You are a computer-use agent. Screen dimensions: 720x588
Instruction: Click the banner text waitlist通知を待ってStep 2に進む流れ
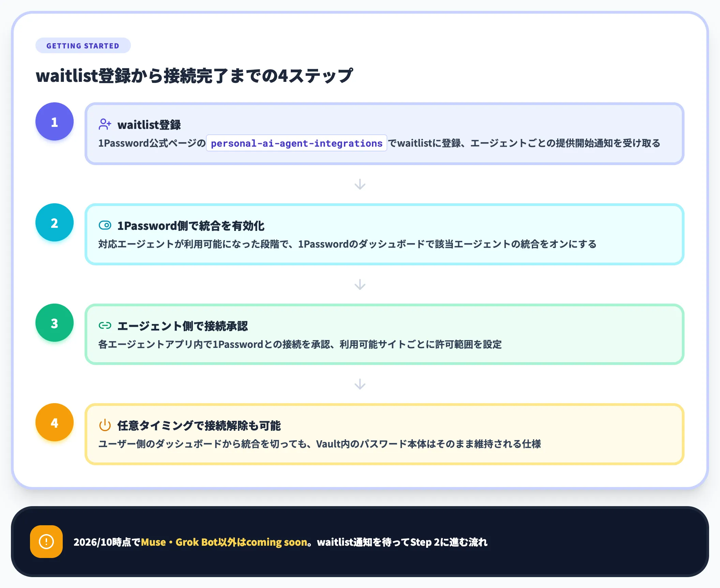pos(402,542)
